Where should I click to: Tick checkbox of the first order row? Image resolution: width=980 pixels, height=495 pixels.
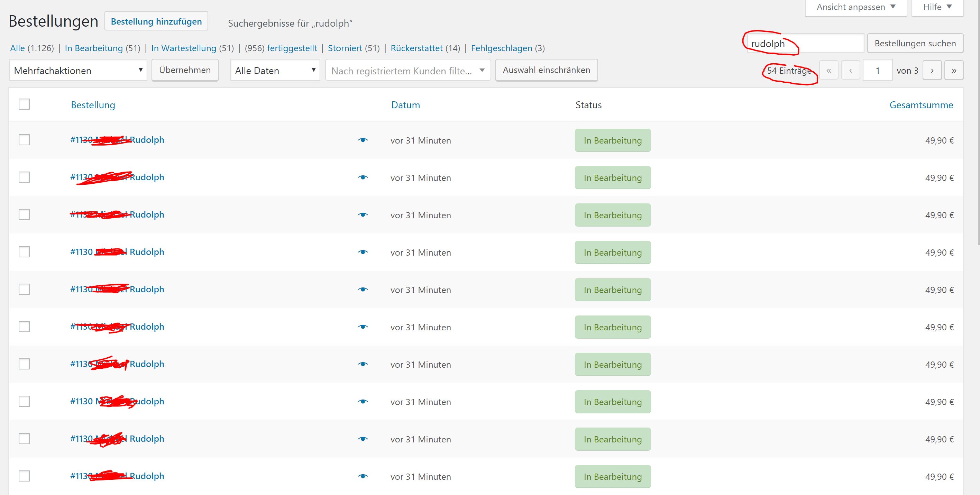(24, 140)
